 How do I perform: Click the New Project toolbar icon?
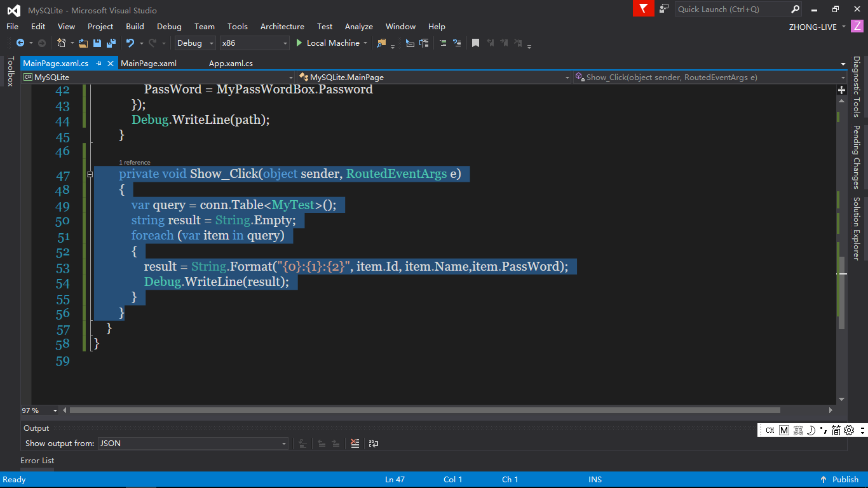(x=61, y=43)
